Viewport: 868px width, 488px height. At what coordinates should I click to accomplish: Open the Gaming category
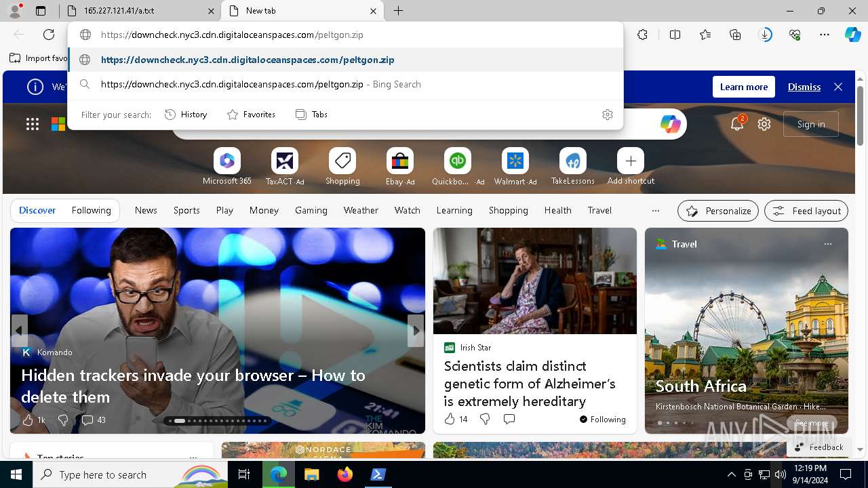pos(311,211)
